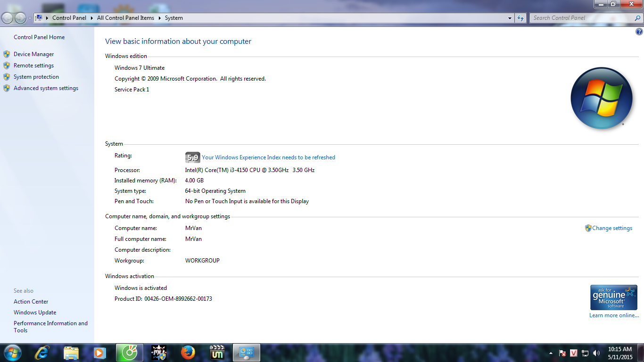
Task: Click Change settings for computer name
Action: 612,228
